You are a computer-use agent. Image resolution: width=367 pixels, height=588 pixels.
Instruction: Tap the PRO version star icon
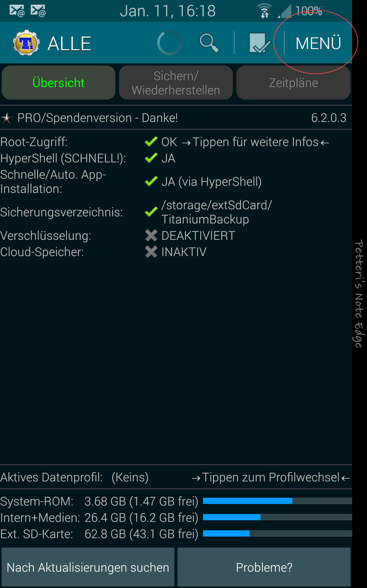pyautogui.click(x=7, y=118)
